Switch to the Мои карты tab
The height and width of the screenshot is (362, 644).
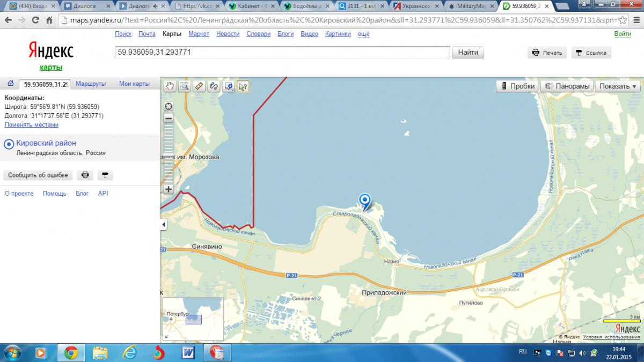coord(134,84)
